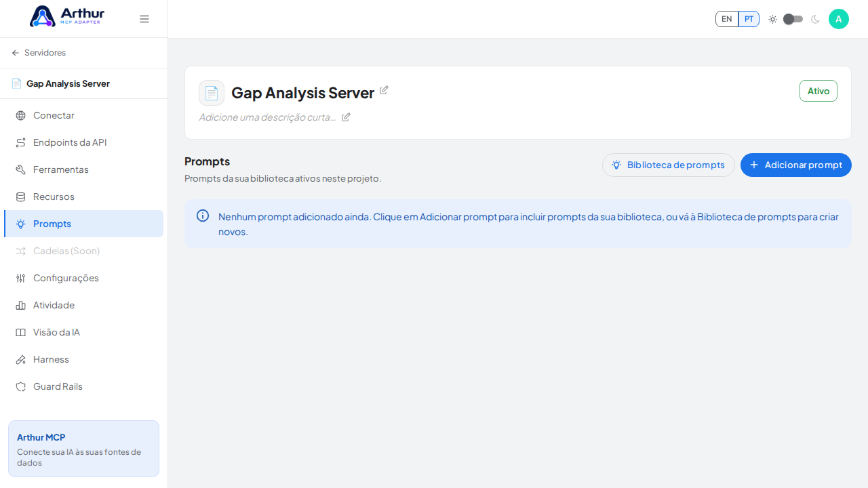Edit the server name with pencil icon
This screenshot has width=868, height=488.
[384, 90]
